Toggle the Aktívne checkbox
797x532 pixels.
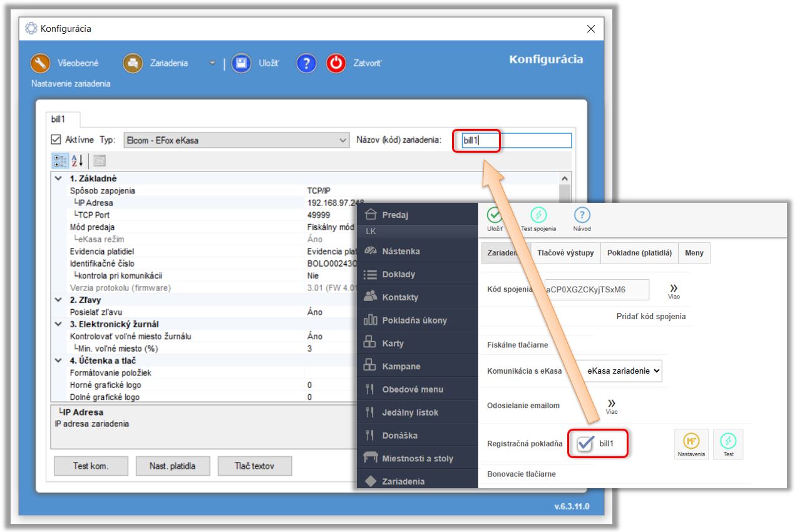56,140
